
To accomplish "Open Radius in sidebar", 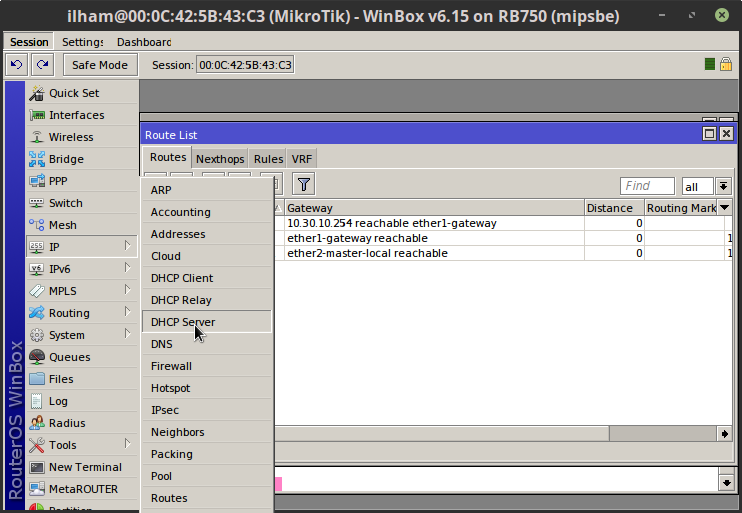I will [82, 423].
